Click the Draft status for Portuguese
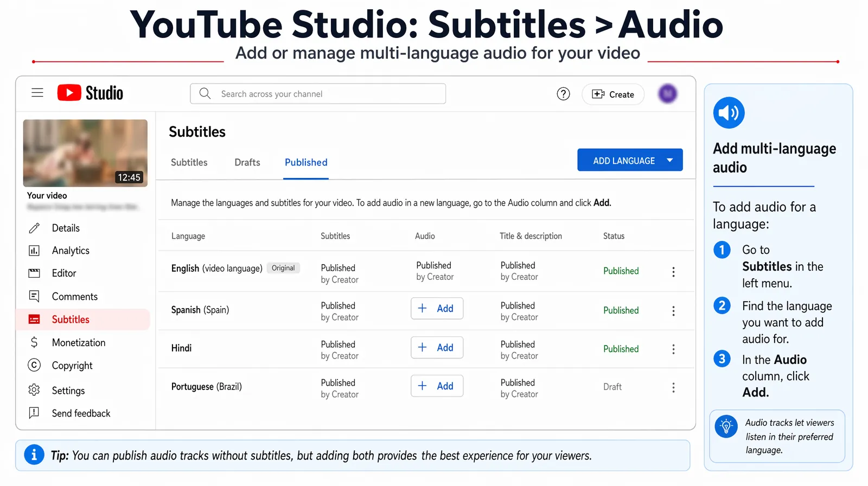This screenshot has width=868, height=486. pyautogui.click(x=612, y=387)
